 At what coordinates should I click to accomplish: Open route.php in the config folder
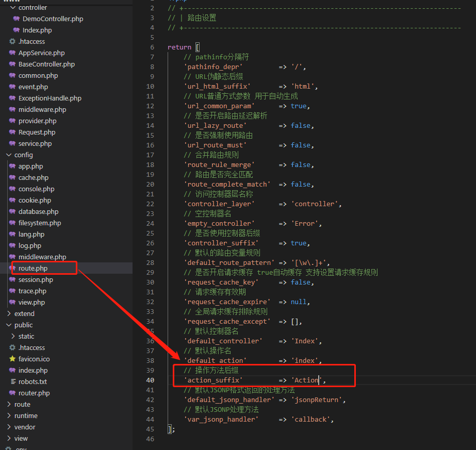coord(33,268)
